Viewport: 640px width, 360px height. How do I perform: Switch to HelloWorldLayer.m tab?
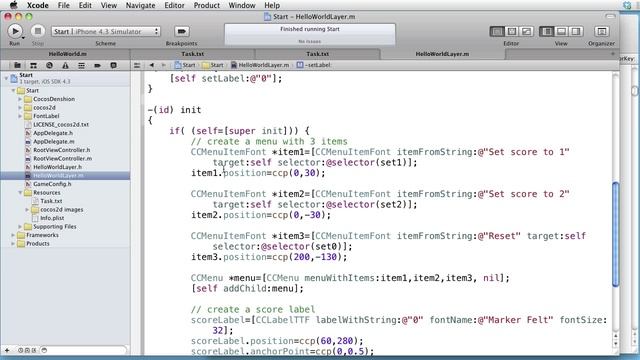pos(442,54)
